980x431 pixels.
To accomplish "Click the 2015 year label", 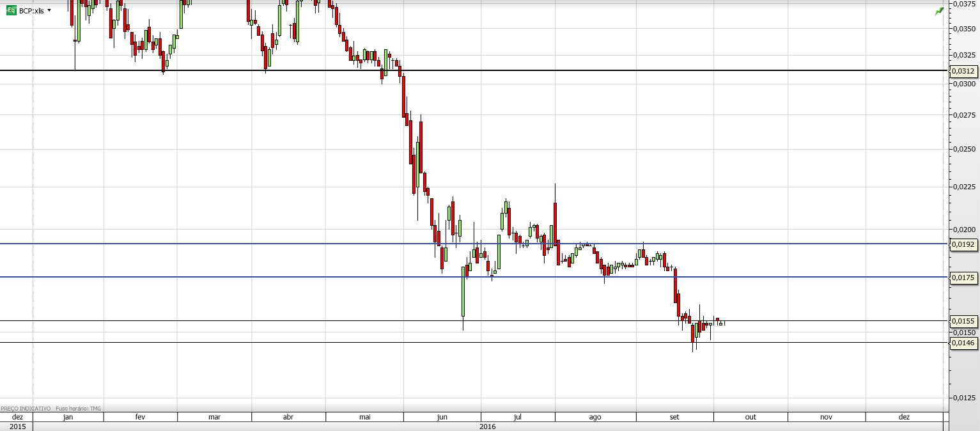I will point(17,427).
